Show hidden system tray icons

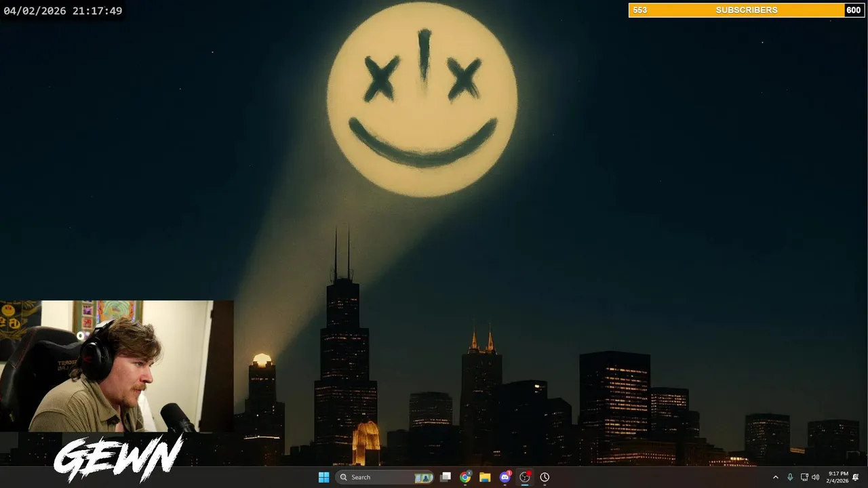pyautogui.click(x=776, y=477)
